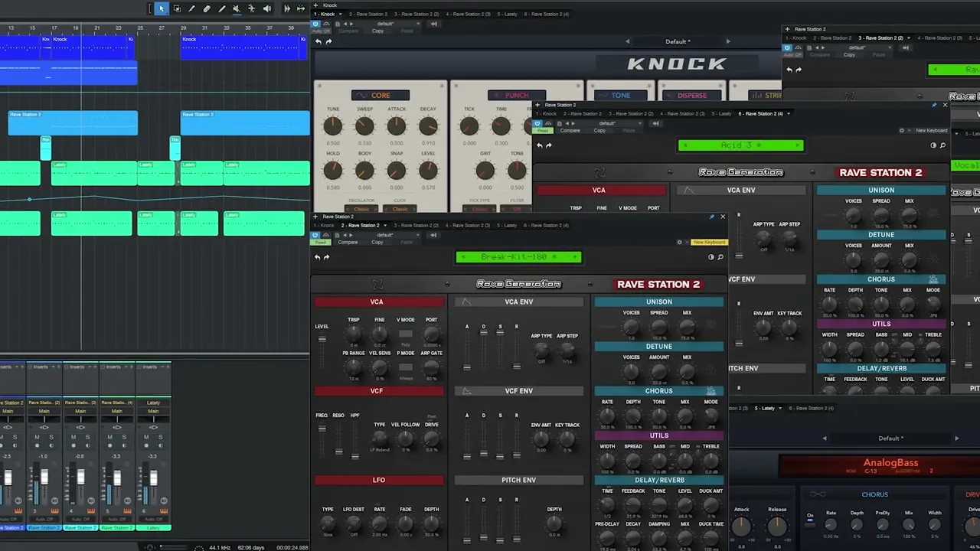Click Compare in the Acid 3 Rave Station window
The image size is (980, 551).
coord(570,130)
